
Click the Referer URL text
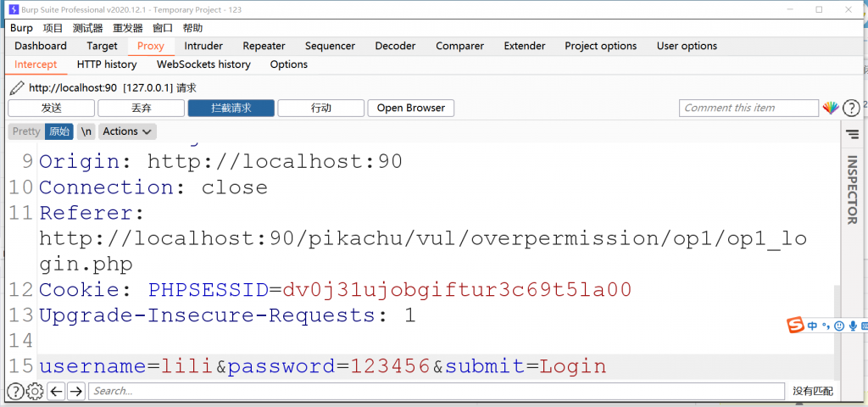[x=423, y=251]
